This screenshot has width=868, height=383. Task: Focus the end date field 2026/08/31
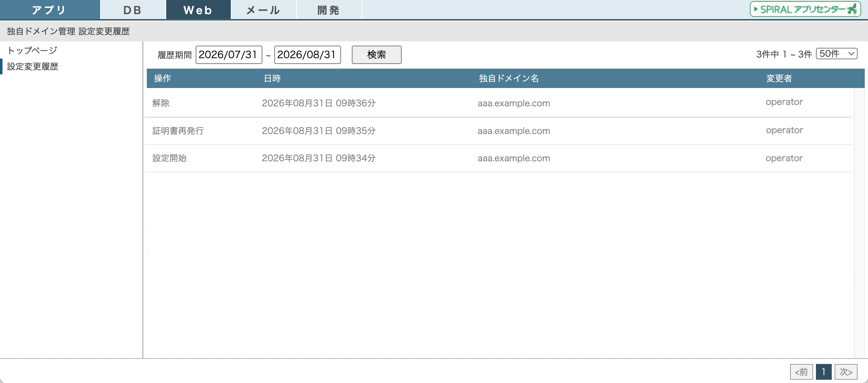pos(307,55)
